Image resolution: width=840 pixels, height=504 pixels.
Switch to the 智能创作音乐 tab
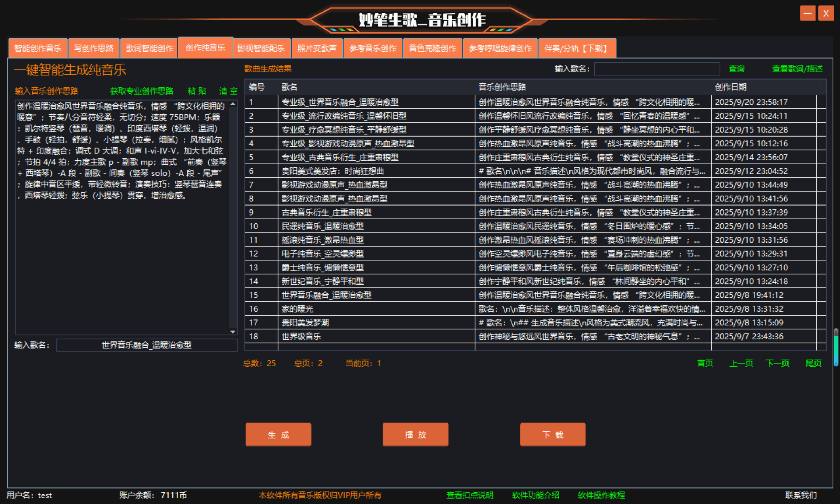[38, 48]
